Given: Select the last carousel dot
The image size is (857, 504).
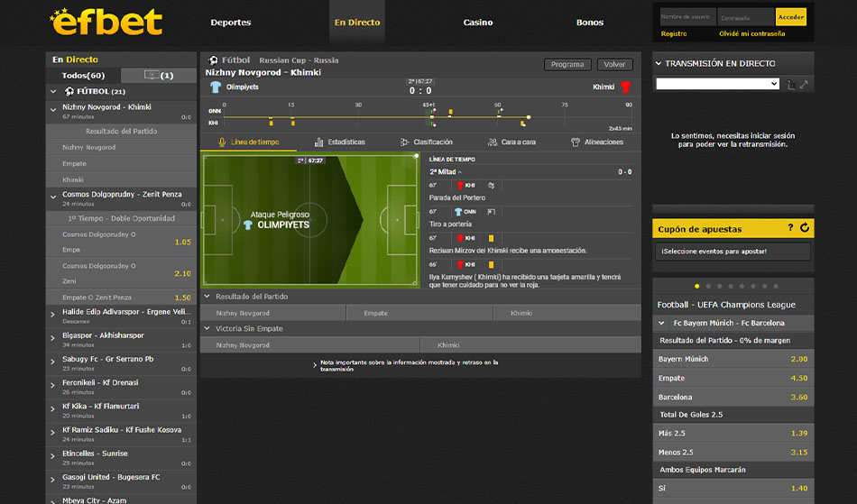Looking at the screenshot, I should 776,286.
